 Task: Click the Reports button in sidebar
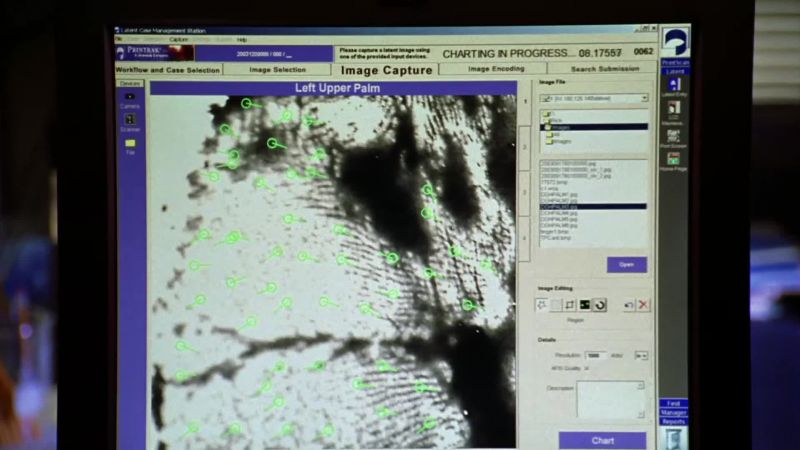(x=673, y=421)
